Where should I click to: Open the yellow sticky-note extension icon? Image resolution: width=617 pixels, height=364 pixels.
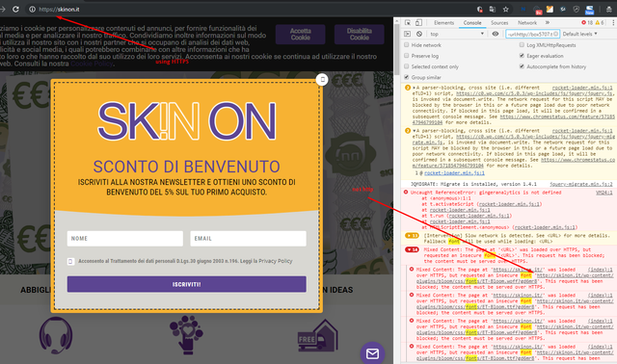pos(550,9)
